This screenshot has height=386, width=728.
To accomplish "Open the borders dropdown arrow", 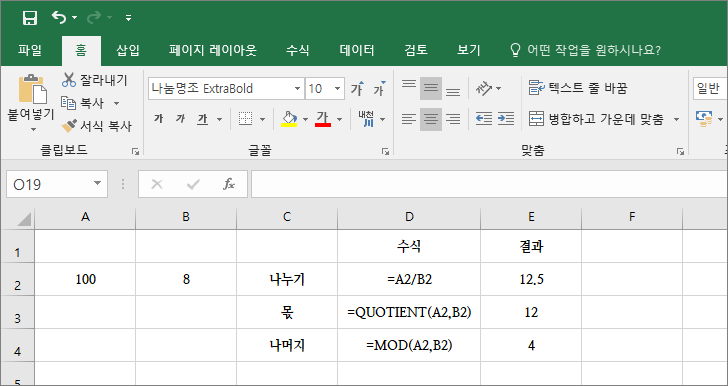I will click(262, 120).
